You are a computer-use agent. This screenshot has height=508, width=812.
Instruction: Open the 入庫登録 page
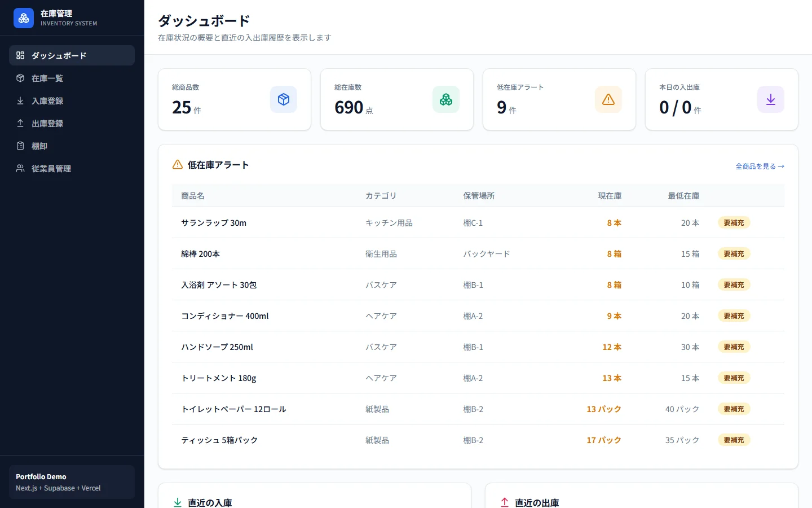pyautogui.click(x=72, y=100)
